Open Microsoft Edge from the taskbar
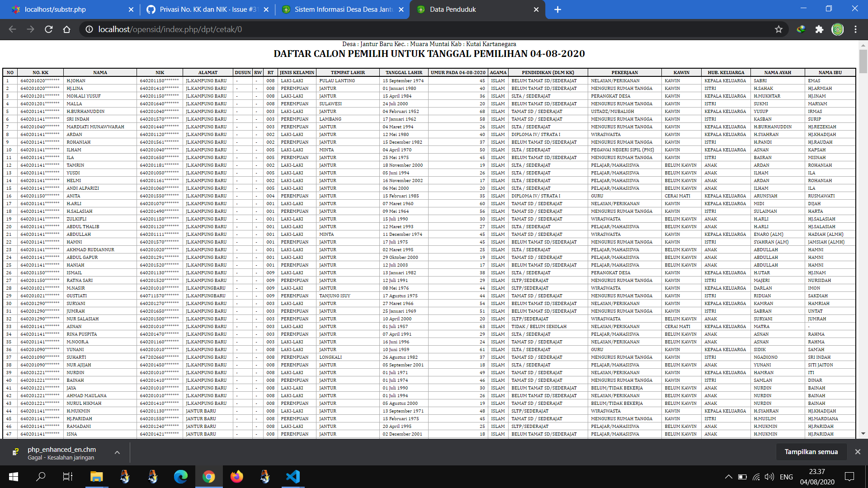This screenshot has height=488, width=868. point(180,477)
